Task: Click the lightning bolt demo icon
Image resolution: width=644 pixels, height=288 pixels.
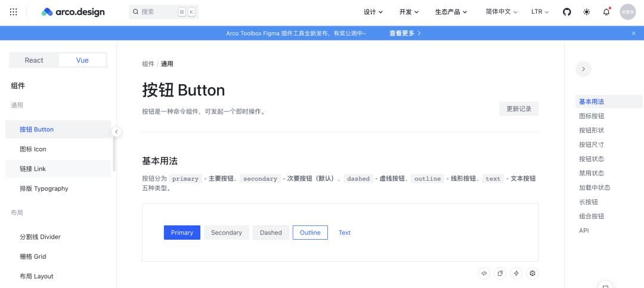Action: pyautogui.click(x=516, y=273)
